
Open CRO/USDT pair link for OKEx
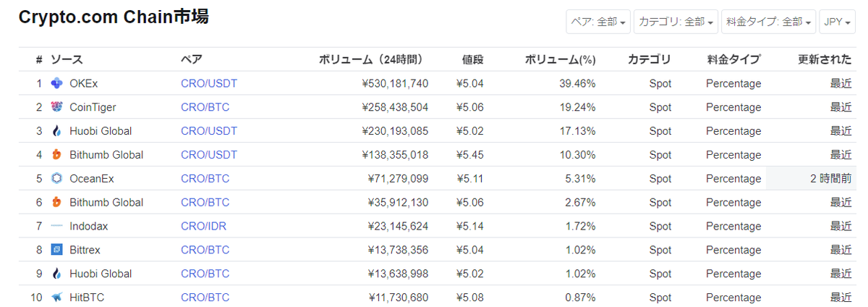point(209,83)
